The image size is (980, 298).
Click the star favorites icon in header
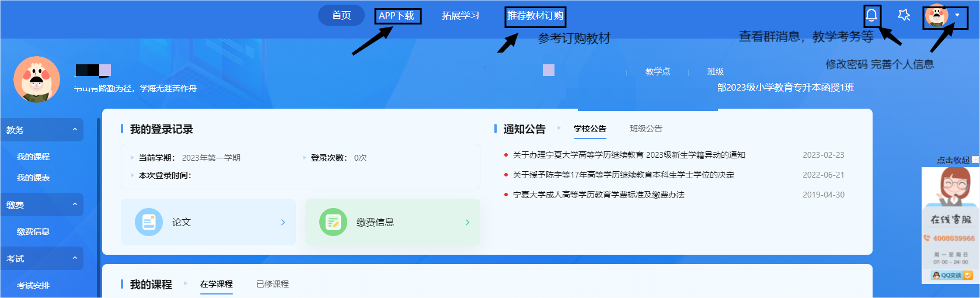click(x=904, y=15)
